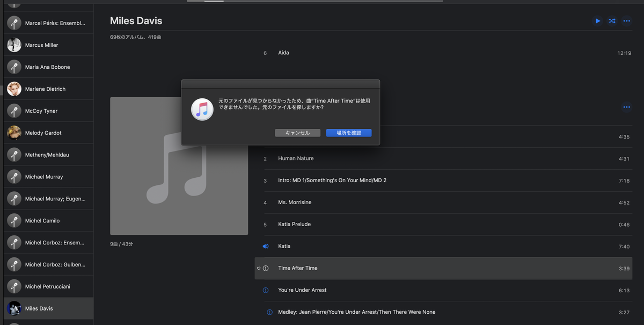Viewport: 644px width, 325px height.
Task: Click the 69枚のアルバム、419曲 summary text
Action: (135, 37)
